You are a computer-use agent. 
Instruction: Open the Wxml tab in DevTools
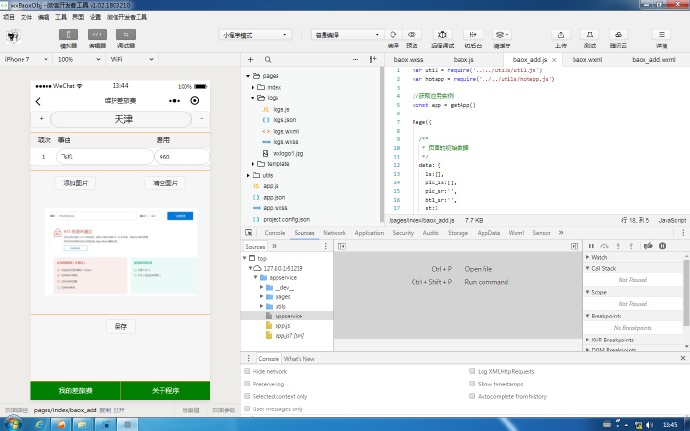click(516, 232)
